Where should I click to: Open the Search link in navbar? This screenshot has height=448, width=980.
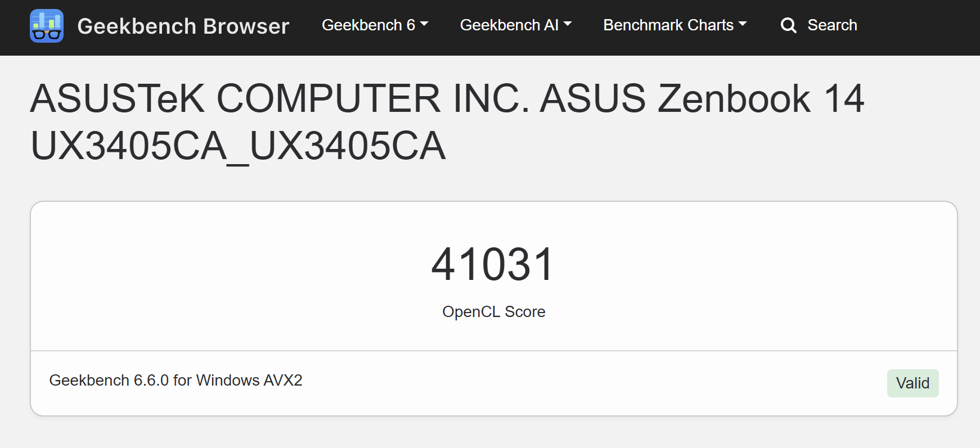click(819, 25)
